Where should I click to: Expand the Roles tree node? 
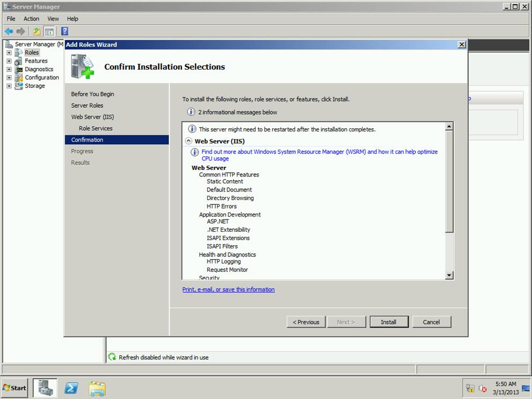pos(9,53)
